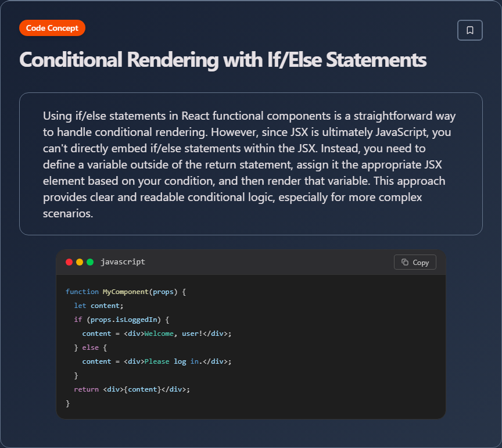The height and width of the screenshot is (448, 502).
Task: Click the yellow window dot on the code block
Action: pos(78,262)
